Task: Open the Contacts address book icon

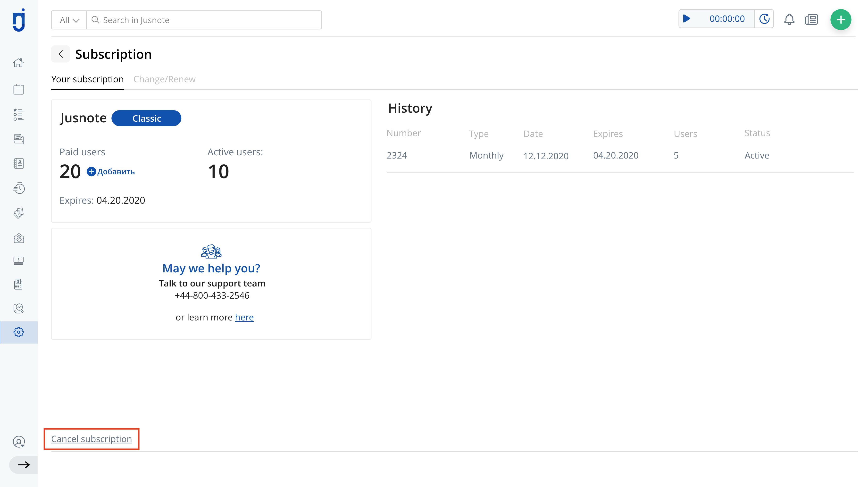Action: [18, 163]
